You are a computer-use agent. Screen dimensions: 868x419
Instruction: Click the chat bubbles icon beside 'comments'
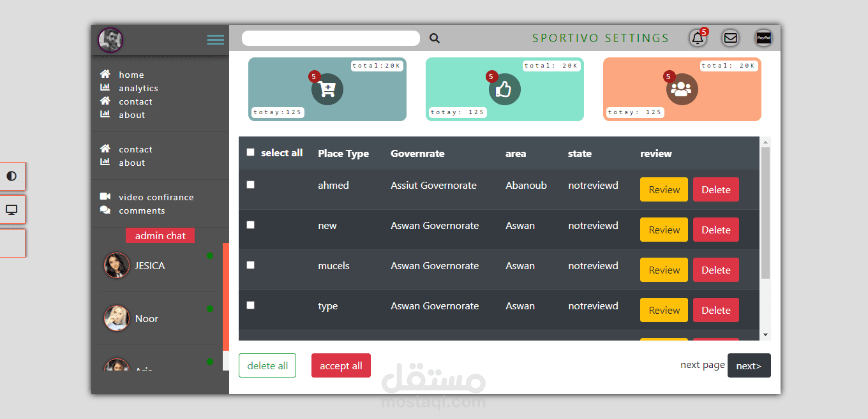105,210
